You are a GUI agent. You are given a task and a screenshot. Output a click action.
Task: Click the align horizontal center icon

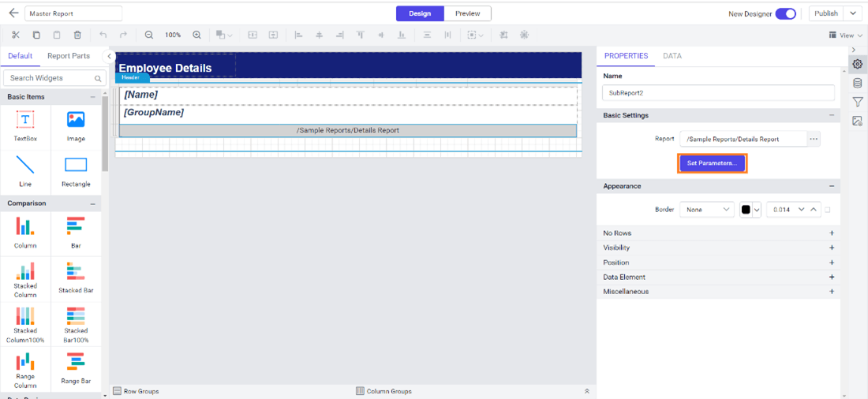tap(320, 35)
